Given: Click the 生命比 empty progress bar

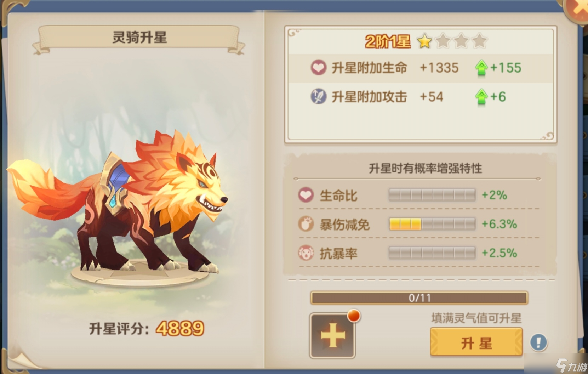Looking at the screenshot, I should [x=432, y=195].
